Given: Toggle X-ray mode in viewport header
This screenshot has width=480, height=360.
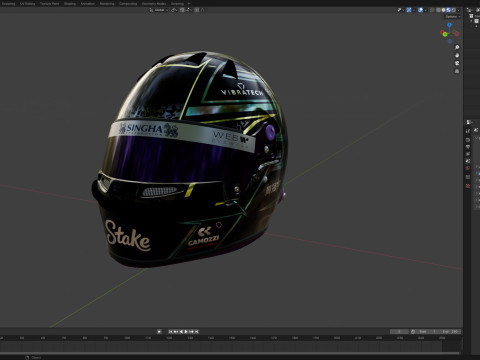Looking at the screenshot, I should 432,10.
